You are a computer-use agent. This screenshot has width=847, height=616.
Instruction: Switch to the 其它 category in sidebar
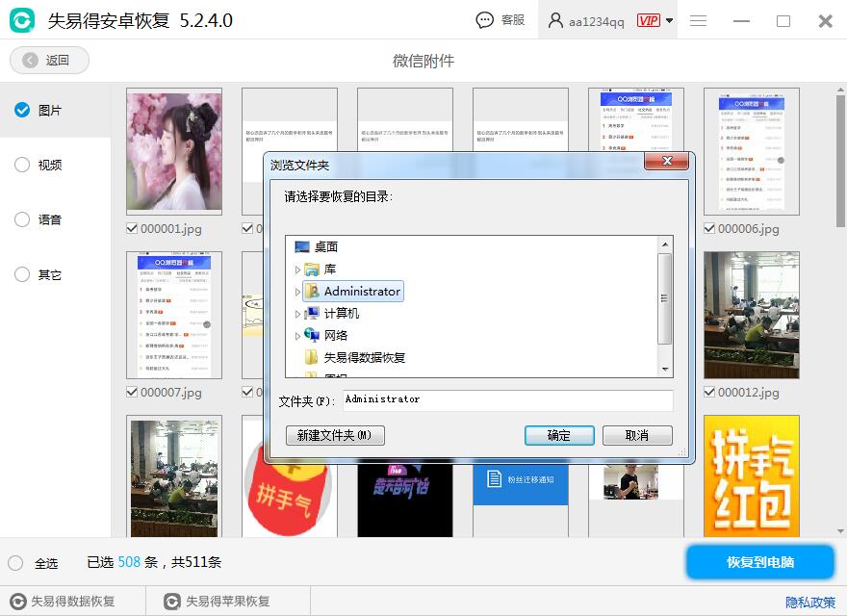[x=21, y=274]
